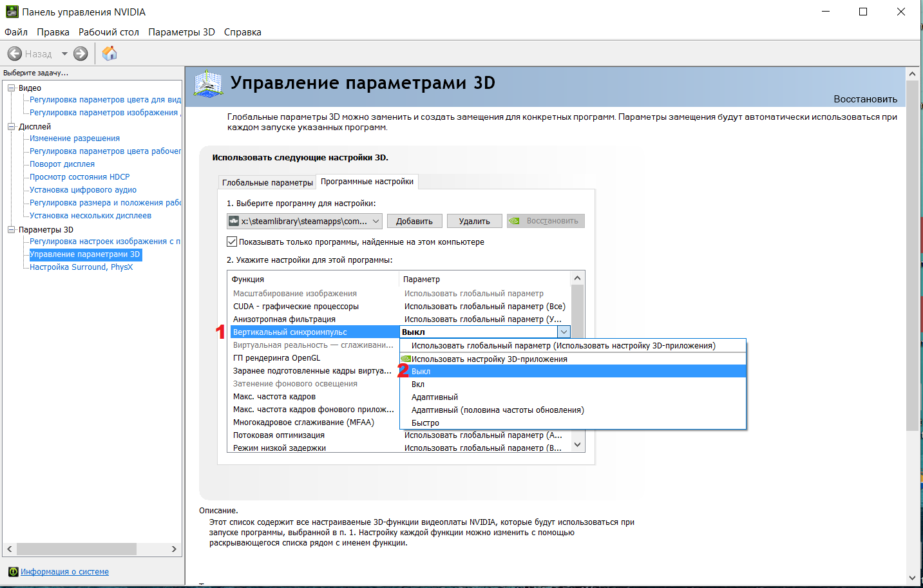Select 'Вкл' in the dropdown list

point(573,384)
